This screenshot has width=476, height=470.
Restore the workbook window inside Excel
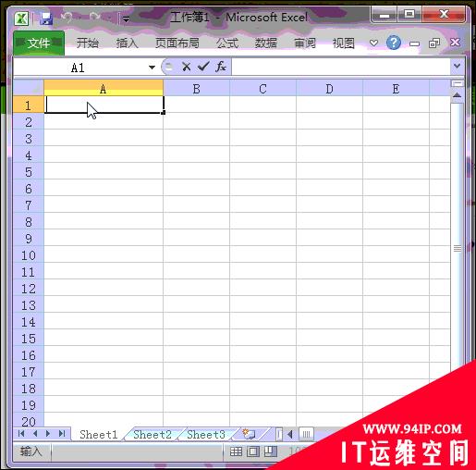click(x=434, y=43)
